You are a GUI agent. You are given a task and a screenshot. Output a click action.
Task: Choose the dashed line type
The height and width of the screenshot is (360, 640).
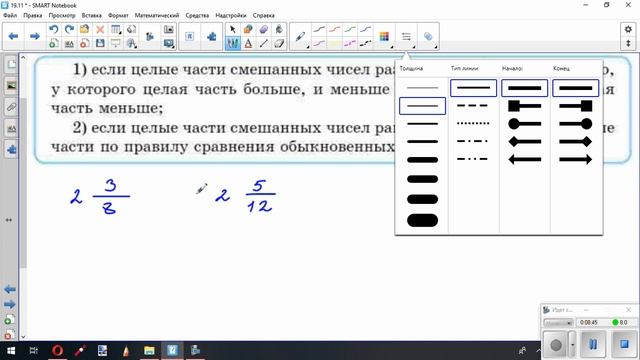pos(473,106)
